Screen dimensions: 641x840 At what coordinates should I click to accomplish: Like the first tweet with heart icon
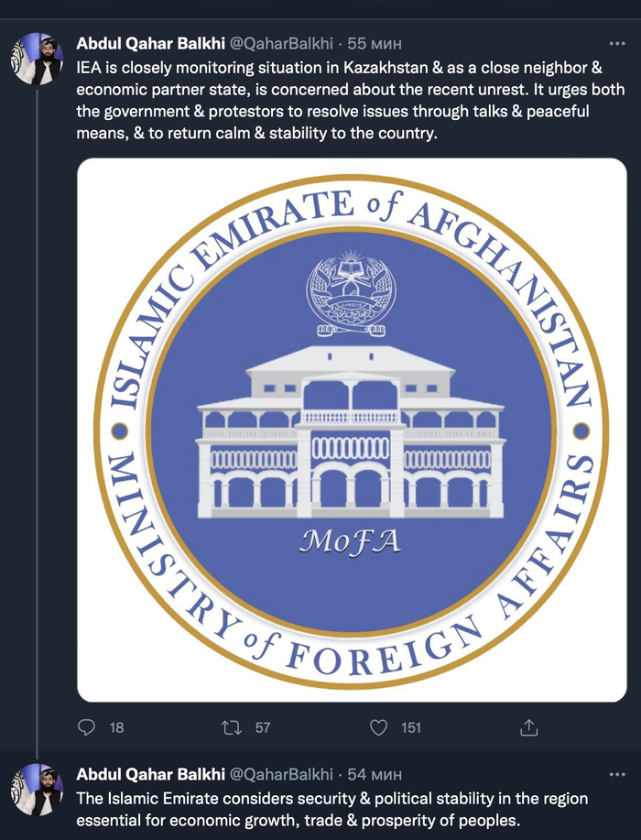[x=379, y=727]
